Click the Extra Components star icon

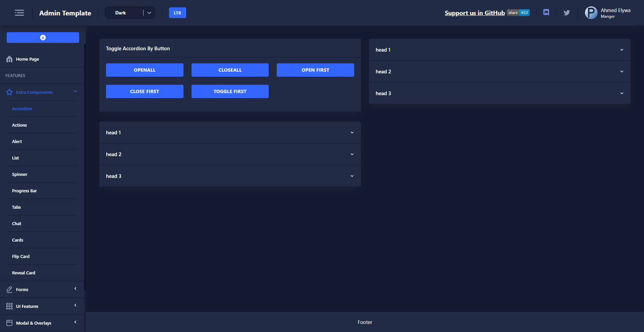click(9, 92)
